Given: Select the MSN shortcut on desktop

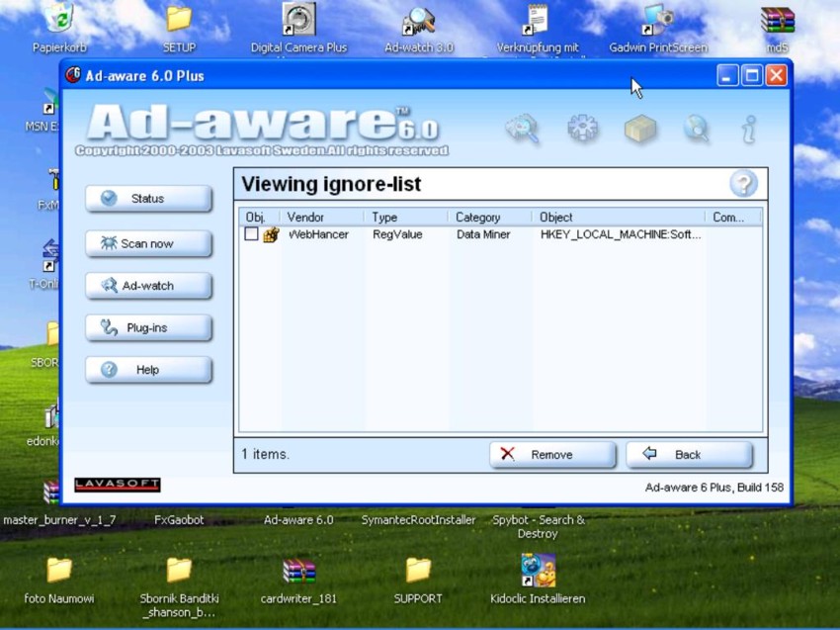Looking at the screenshot, I should [x=50, y=102].
